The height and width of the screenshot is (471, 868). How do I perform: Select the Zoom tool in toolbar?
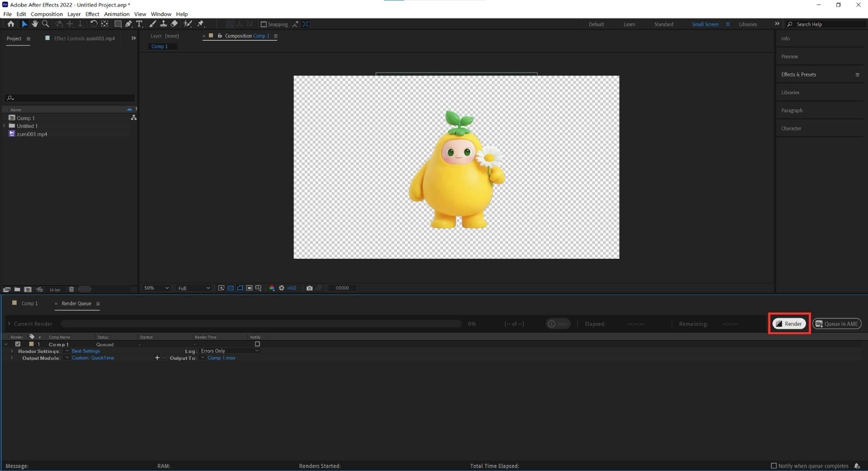pyautogui.click(x=46, y=24)
